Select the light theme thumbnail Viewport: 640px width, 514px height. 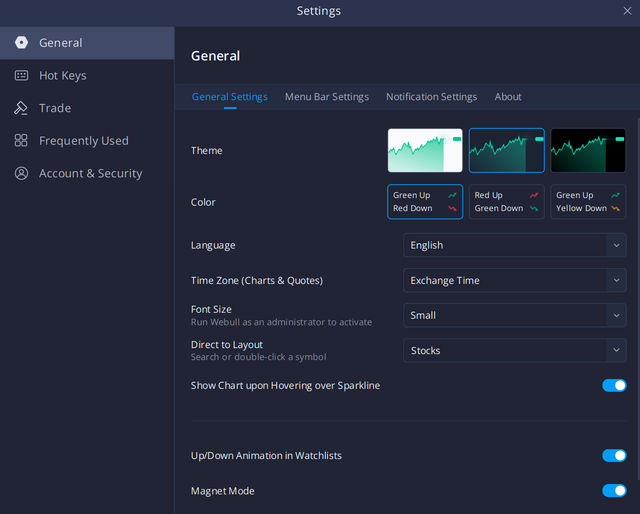(425, 150)
